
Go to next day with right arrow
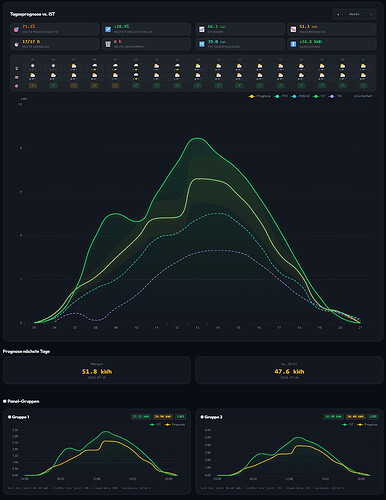pos(371,14)
